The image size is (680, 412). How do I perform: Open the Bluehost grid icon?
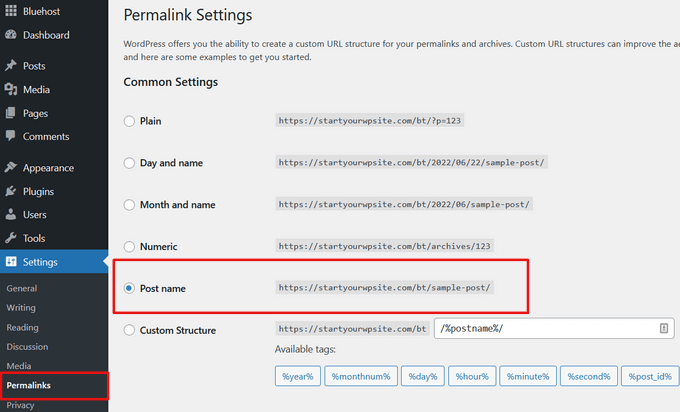11,10
